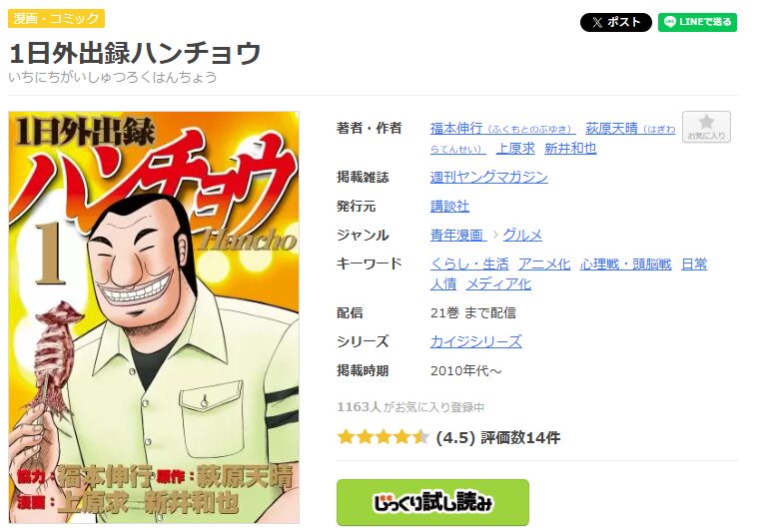
Task: Open the カイジシリーズ series link
Action: tap(476, 341)
